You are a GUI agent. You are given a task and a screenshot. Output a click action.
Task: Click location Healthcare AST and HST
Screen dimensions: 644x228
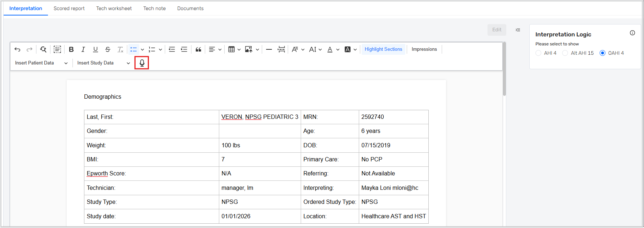393,216
